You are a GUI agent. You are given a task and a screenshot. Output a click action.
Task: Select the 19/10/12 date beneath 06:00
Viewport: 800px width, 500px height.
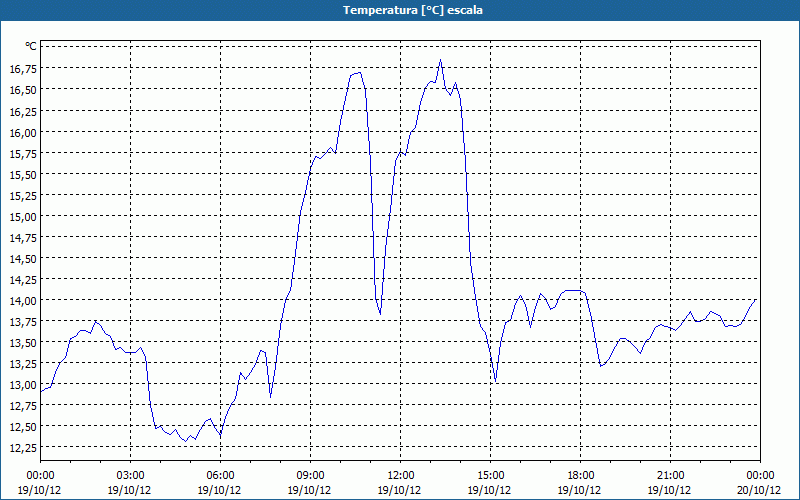(219, 490)
